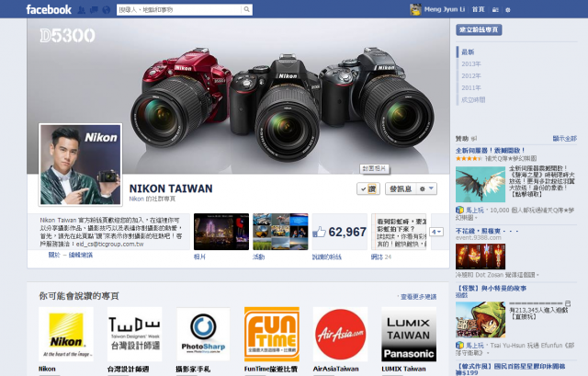The height and width of the screenshot is (376, 588).
Task: Click the Facebook logo in the header
Action: click(49, 9)
